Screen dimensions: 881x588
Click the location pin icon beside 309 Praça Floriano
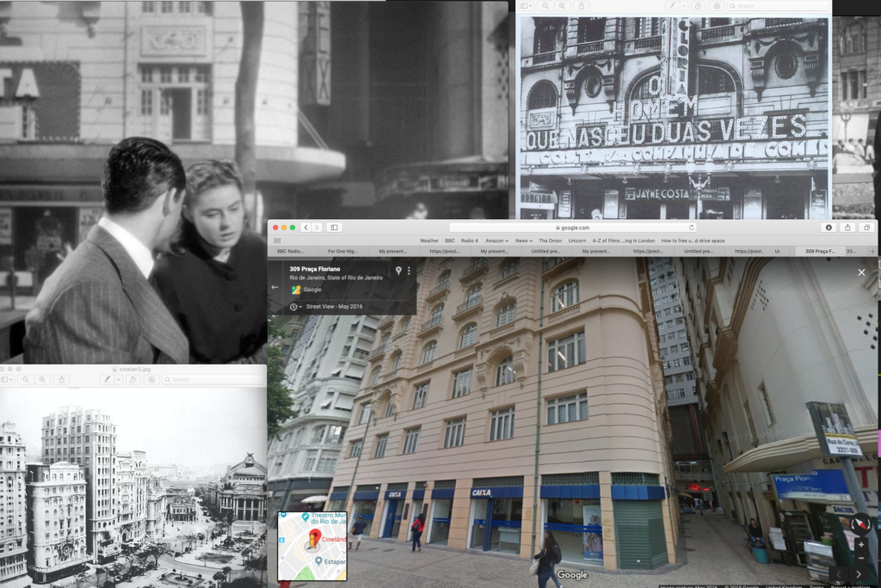pos(398,271)
